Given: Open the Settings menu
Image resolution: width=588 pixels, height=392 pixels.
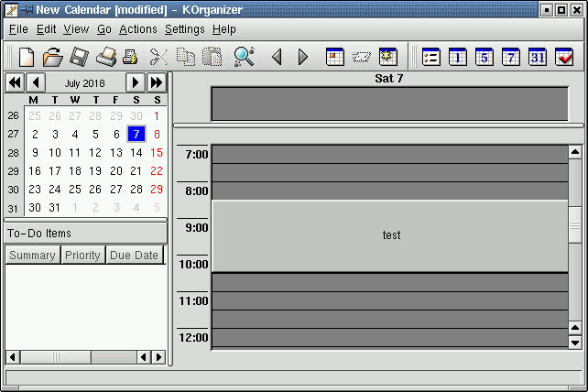Looking at the screenshot, I should click(185, 29).
